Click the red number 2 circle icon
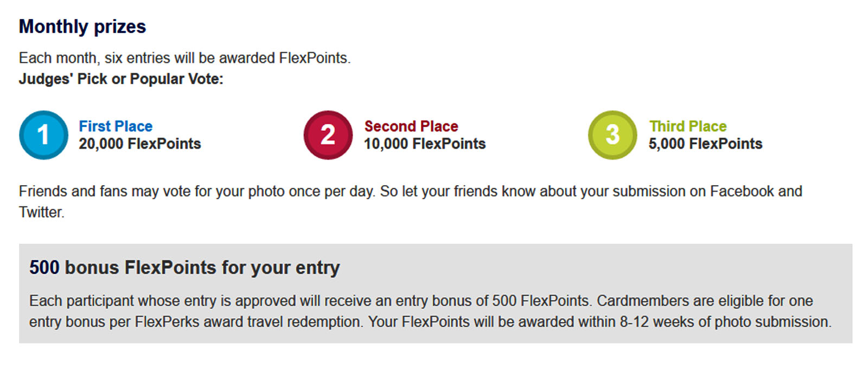868x367 pixels. (328, 135)
